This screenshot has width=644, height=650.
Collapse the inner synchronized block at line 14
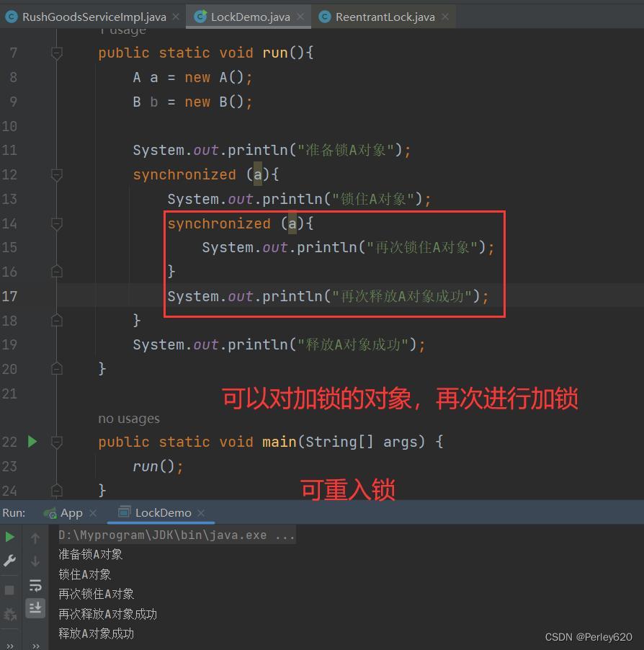(57, 223)
